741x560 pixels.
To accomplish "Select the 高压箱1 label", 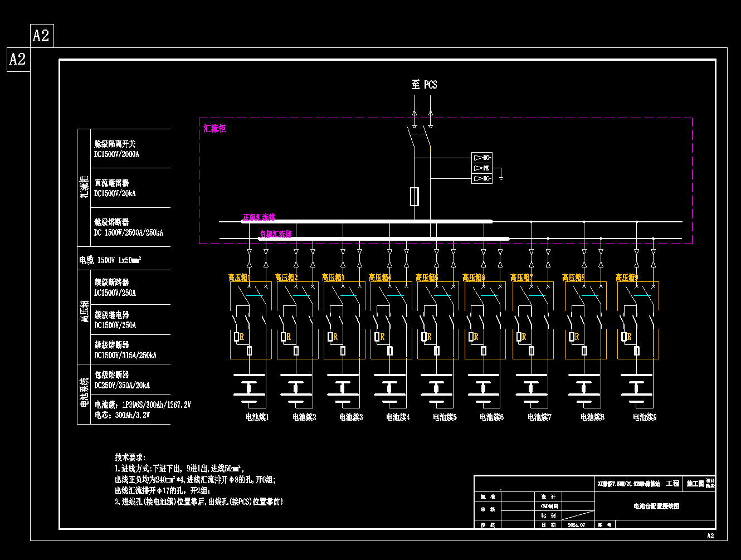I will (240, 277).
